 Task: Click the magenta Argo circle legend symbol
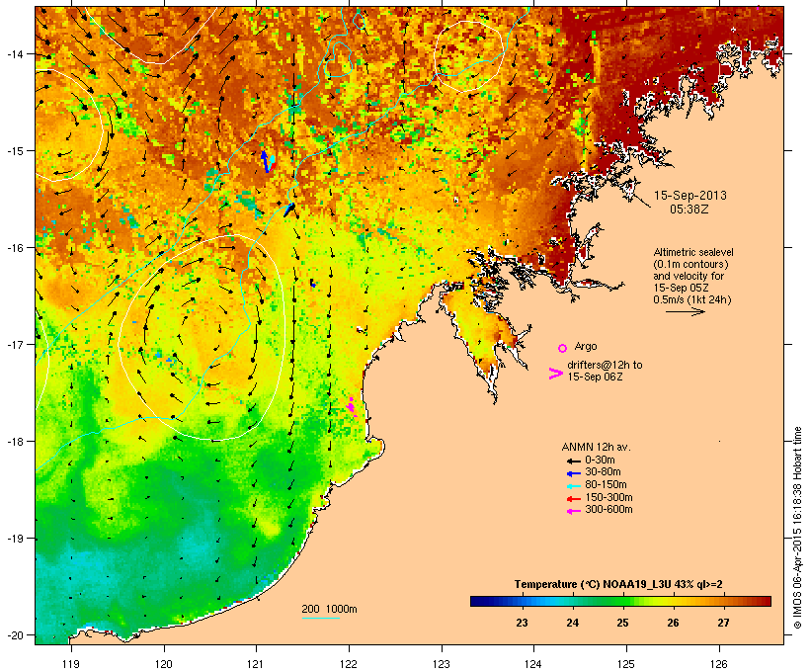pos(563,348)
